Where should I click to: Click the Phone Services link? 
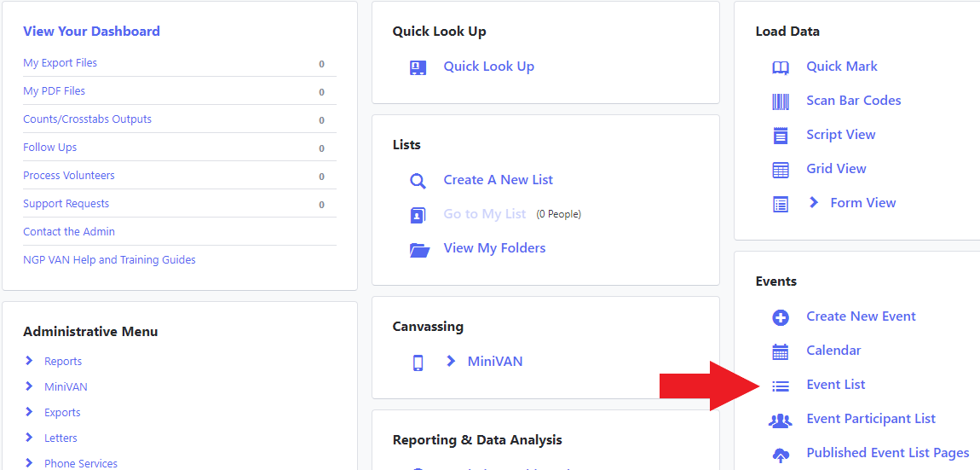click(x=81, y=464)
